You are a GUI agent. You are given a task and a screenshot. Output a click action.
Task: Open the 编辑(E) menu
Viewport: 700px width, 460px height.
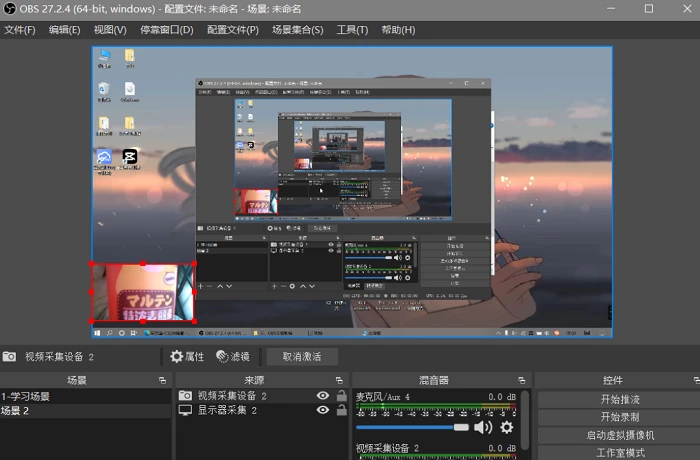(64, 30)
